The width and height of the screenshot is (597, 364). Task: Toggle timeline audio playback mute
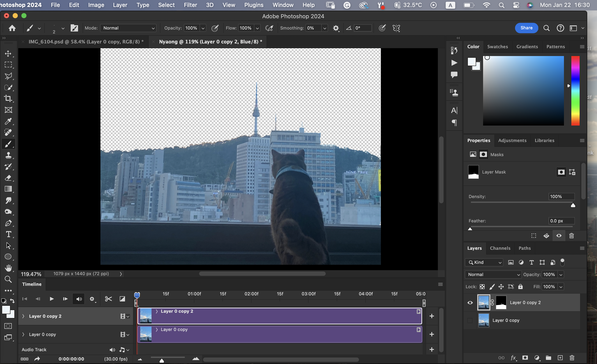(x=79, y=299)
